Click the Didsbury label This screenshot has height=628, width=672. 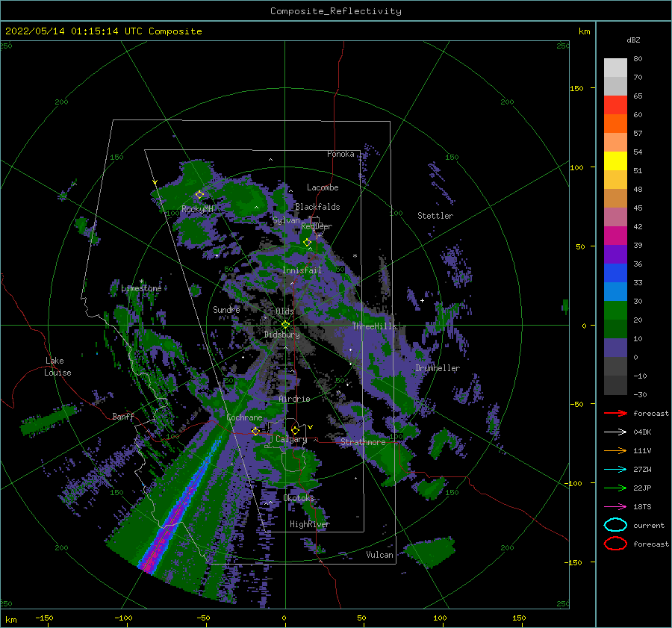(x=282, y=335)
